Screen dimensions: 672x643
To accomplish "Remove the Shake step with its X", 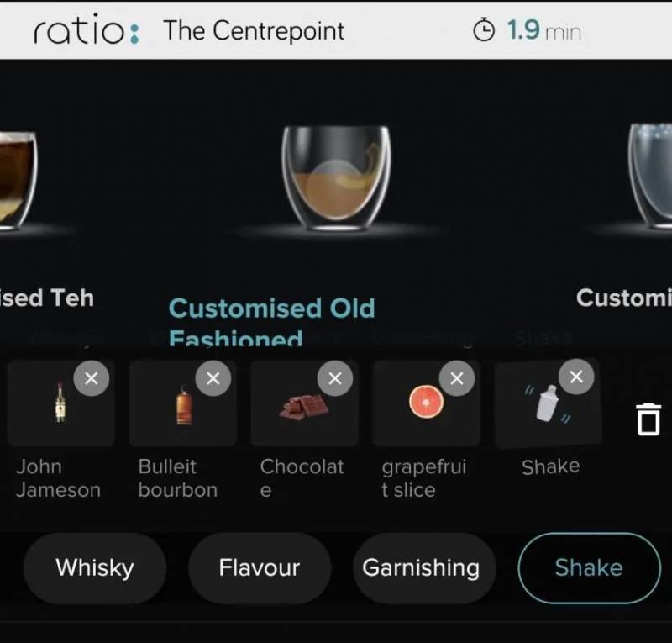I will [x=576, y=377].
